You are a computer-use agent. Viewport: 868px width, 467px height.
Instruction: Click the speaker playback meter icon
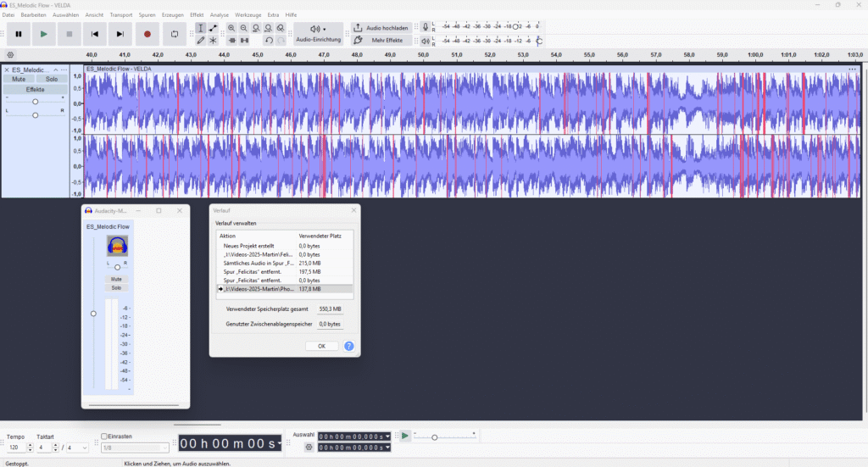[x=426, y=41]
